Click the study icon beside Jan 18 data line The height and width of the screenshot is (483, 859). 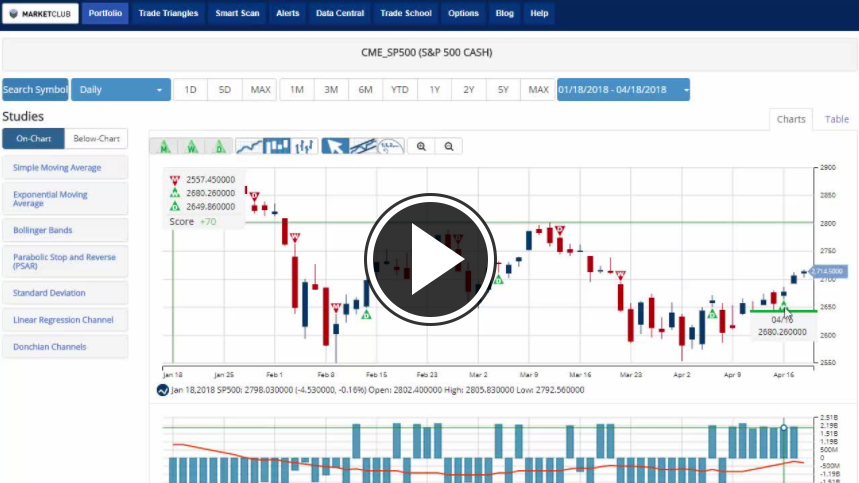pos(162,390)
